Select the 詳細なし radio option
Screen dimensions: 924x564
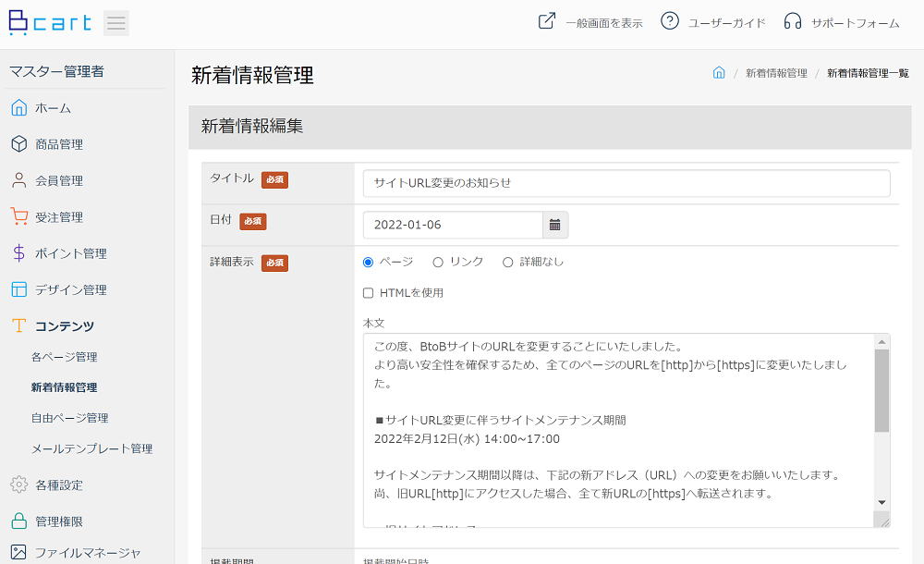[x=507, y=262]
